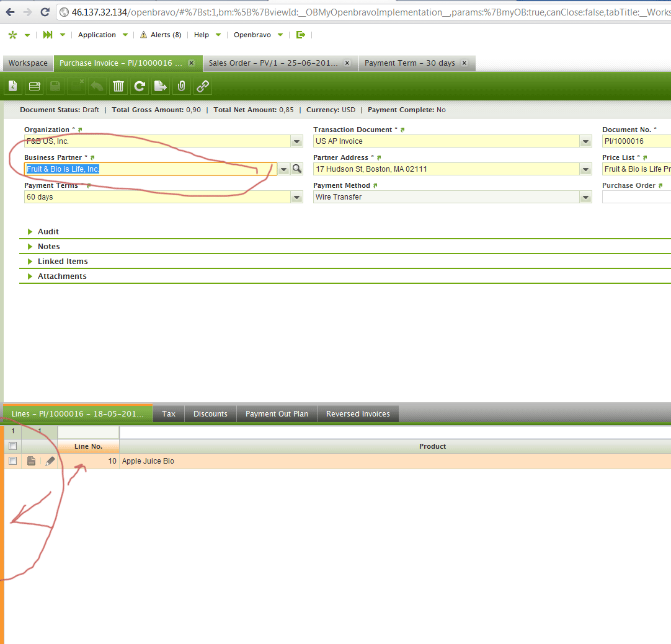Click Price List link arrow icon

pyautogui.click(x=645, y=158)
